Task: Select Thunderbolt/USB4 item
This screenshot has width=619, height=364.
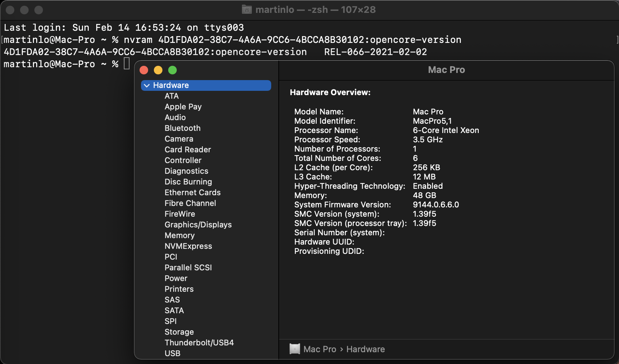Action: click(x=199, y=343)
